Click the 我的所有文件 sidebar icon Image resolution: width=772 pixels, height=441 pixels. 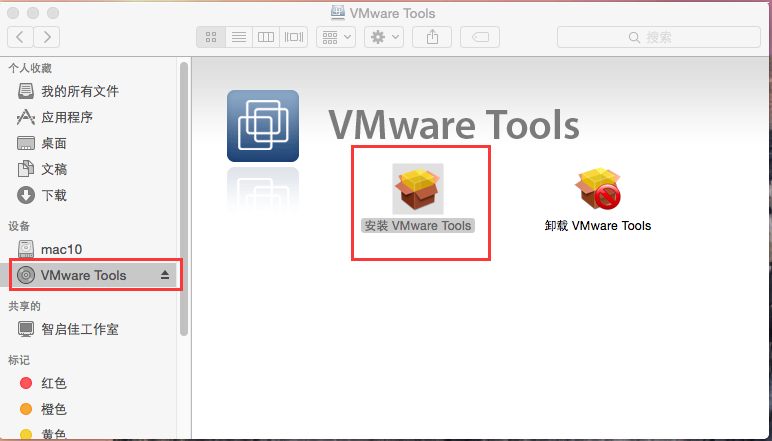pyautogui.click(x=26, y=91)
